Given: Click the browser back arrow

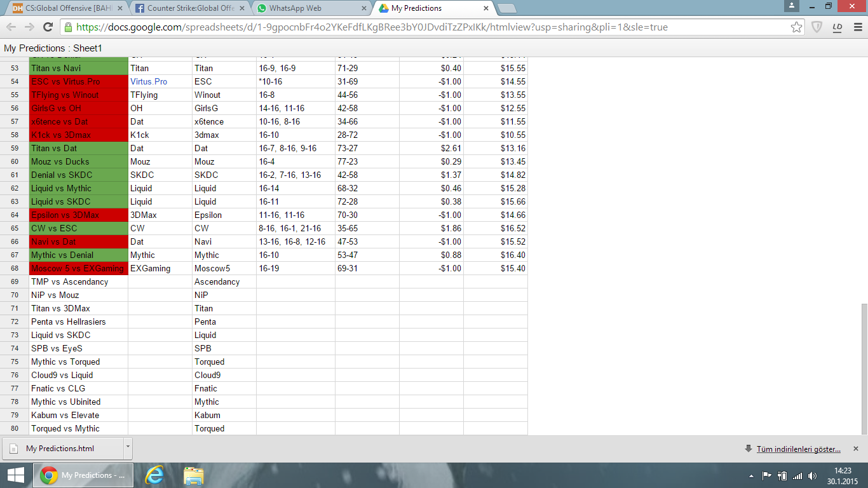Looking at the screenshot, I should click(x=11, y=27).
